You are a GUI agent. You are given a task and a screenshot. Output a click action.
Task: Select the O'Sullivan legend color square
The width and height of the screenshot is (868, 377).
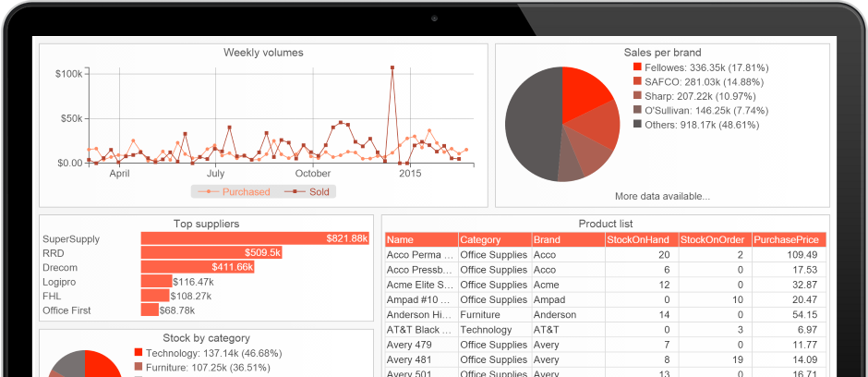click(637, 110)
